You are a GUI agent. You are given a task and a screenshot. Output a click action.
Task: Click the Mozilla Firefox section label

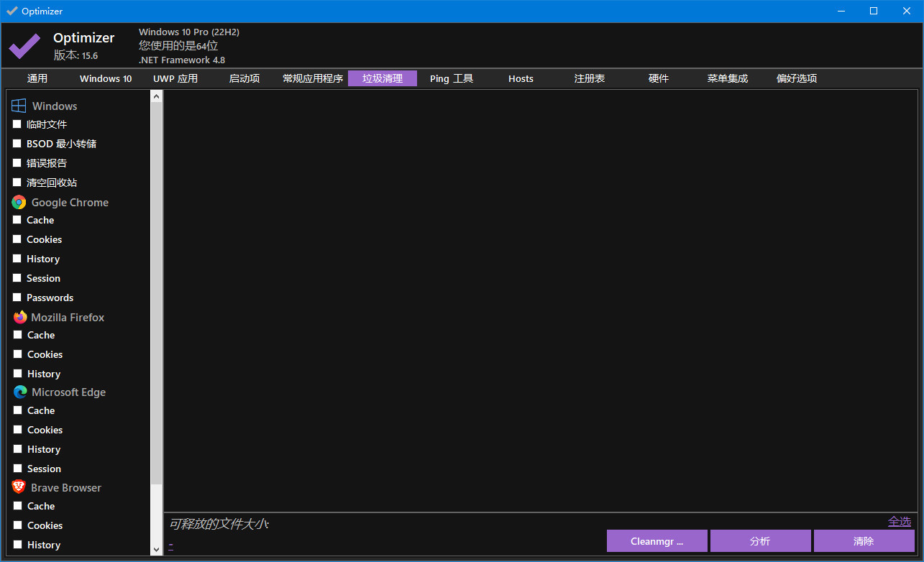(x=68, y=317)
